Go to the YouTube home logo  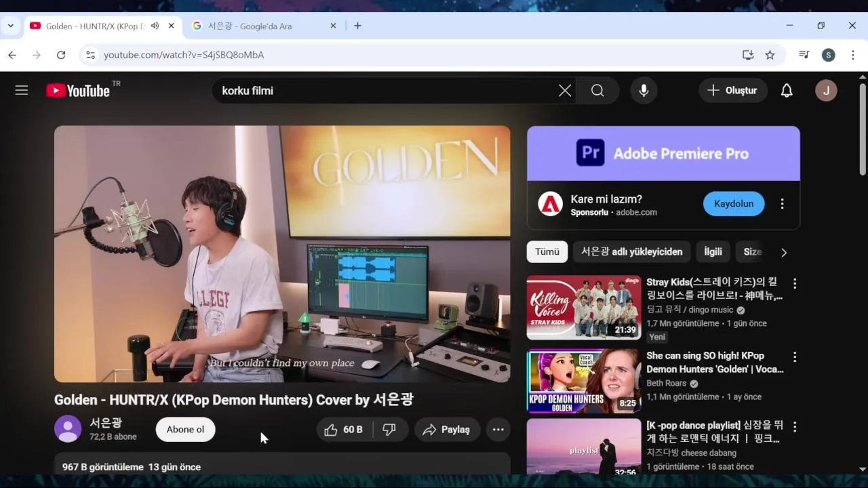78,90
